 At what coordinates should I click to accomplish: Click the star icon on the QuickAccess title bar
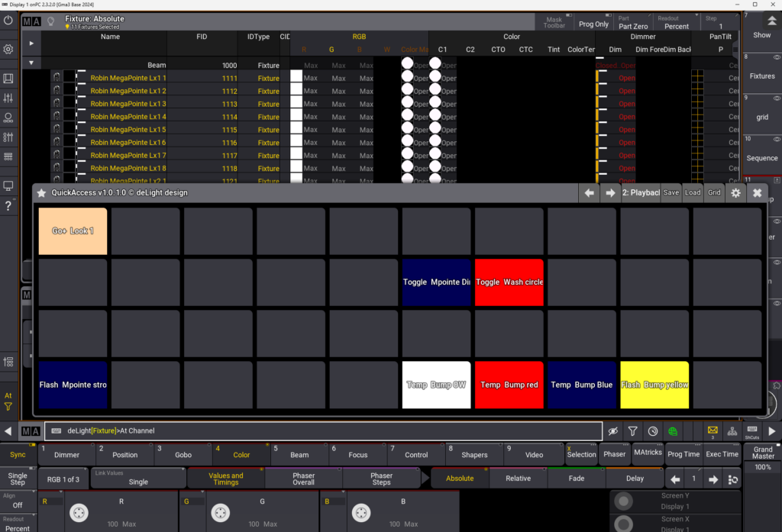pos(42,193)
